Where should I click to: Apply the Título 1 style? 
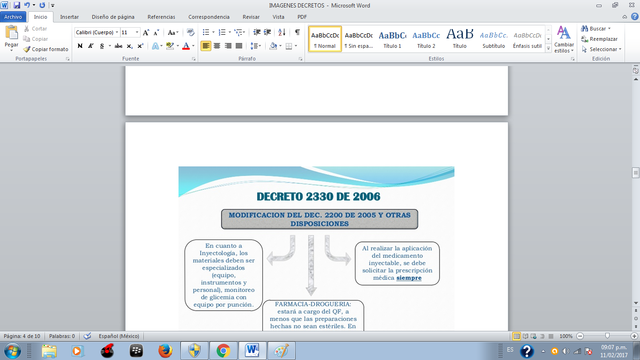(392, 39)
